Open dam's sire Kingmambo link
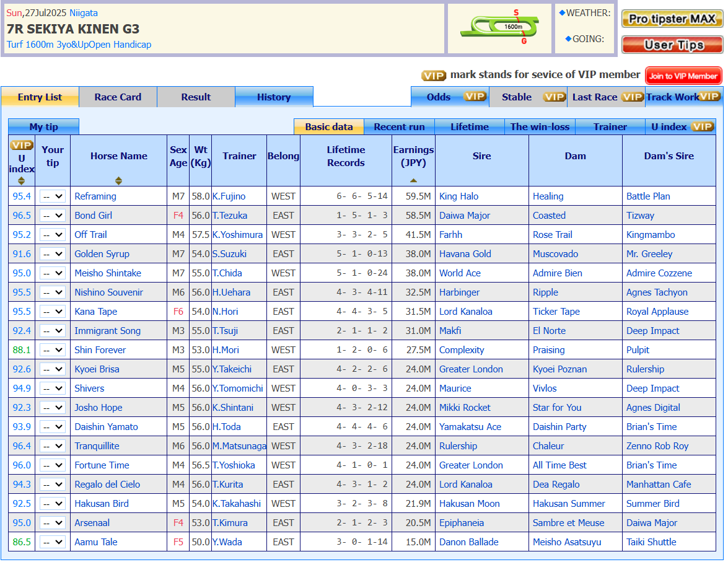 (x=651, y=235)
